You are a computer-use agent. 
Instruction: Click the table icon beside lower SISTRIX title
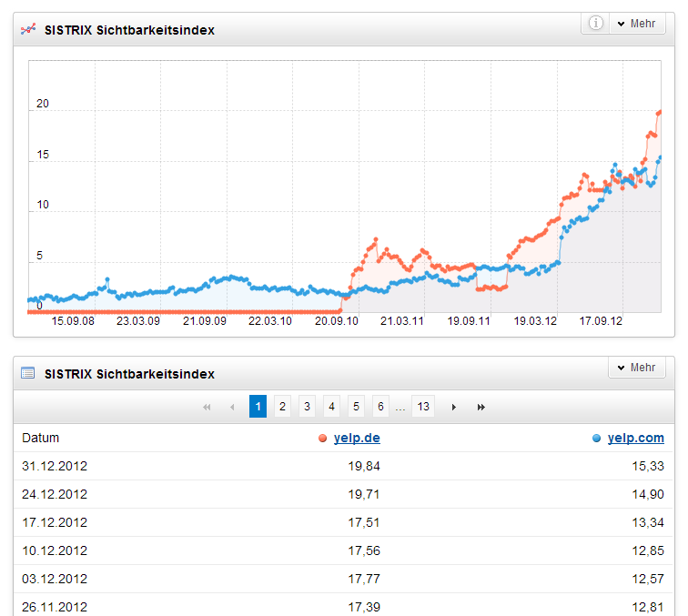[27, 373]
